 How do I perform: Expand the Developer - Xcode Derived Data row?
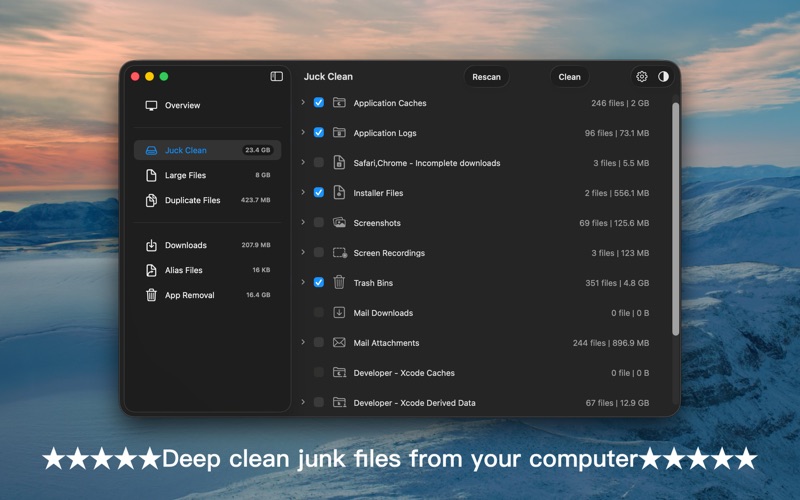303,402
